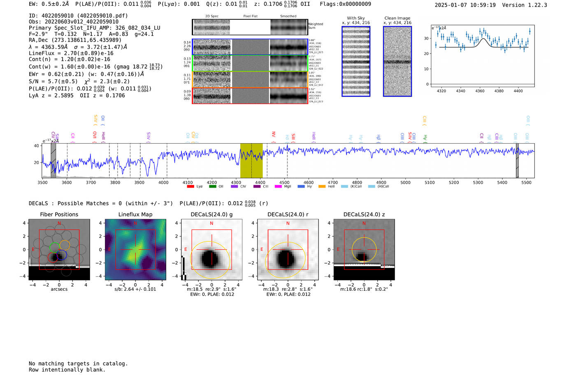Click the orange fiber circle in Fiber Positions

[65, 245]
